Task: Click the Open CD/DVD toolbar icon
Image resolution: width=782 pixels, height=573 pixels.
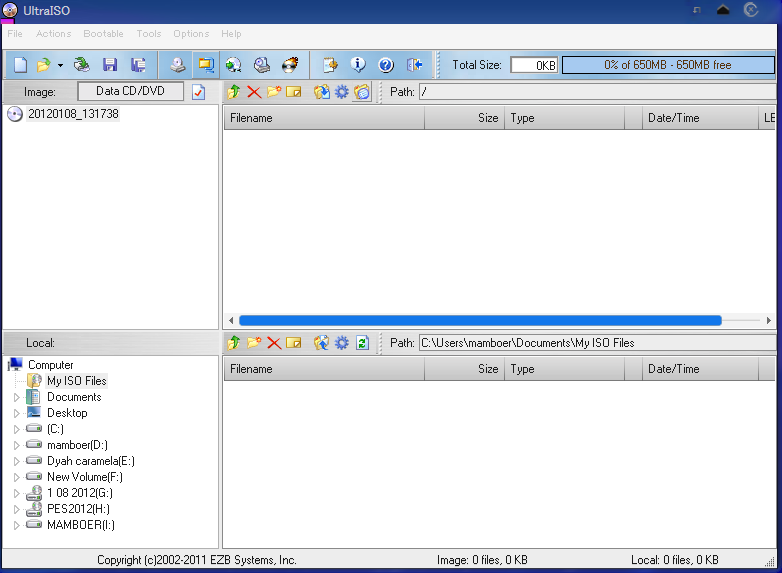Action: pyautogui.click(x=81, y=65)
